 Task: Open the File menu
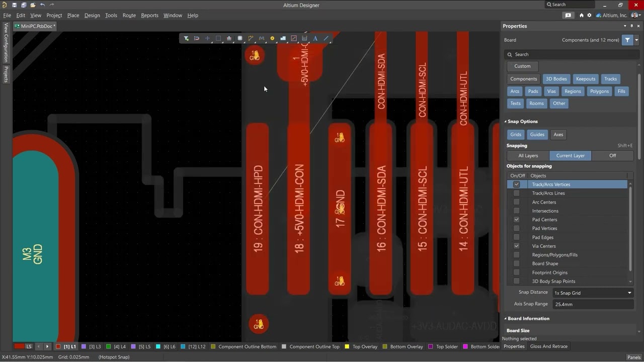pyautogui.click(x=7, y=15)
